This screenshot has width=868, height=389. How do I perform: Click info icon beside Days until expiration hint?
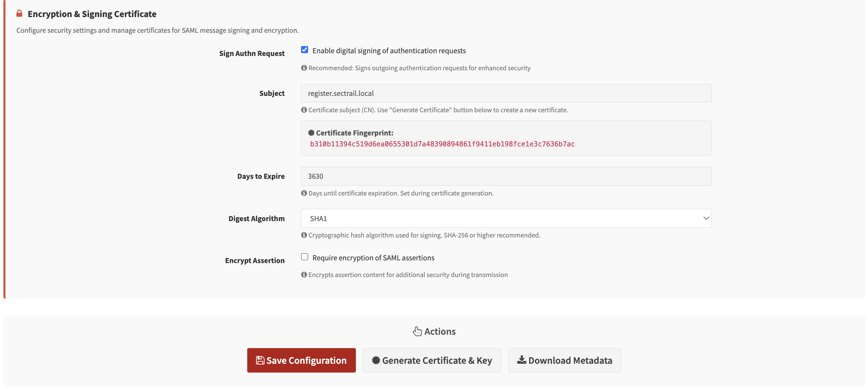point(304,193)
